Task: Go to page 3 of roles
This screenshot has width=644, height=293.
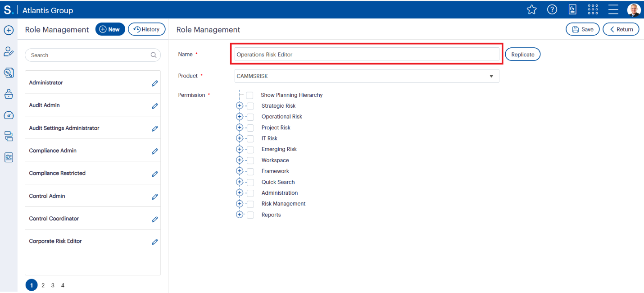Action: coord(53,285)
